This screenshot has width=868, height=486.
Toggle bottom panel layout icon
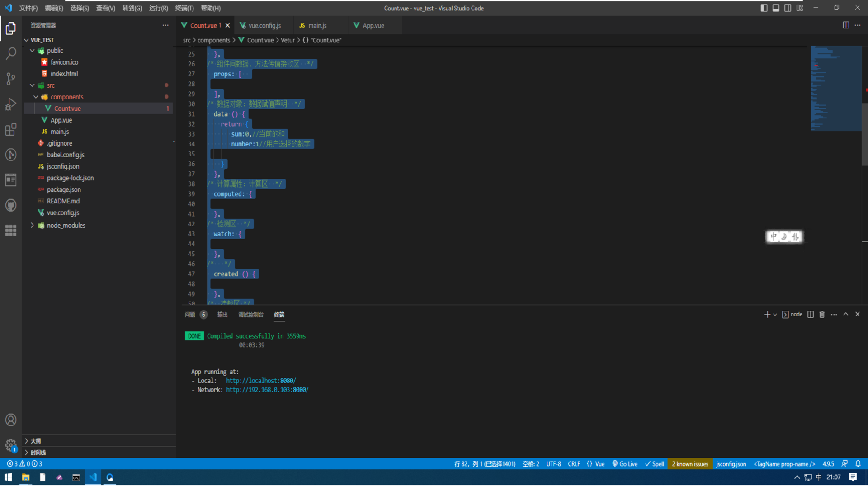[x=776, y=8]
